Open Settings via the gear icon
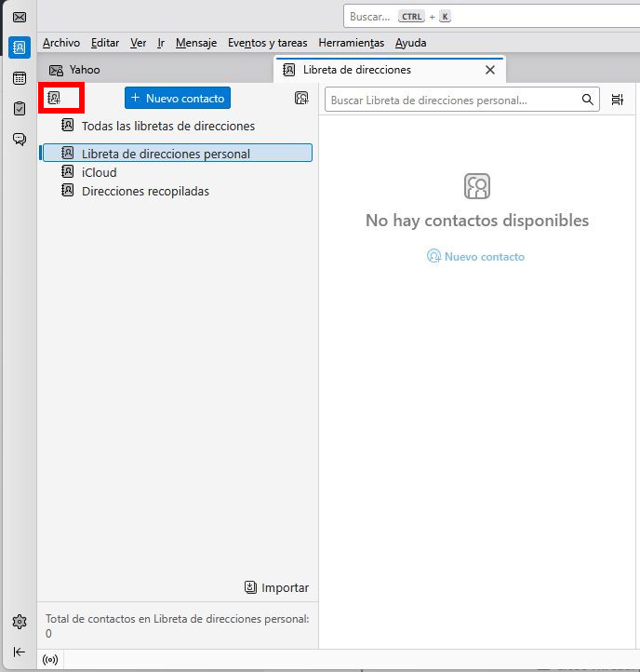The image size is (640, 672). 19,622
